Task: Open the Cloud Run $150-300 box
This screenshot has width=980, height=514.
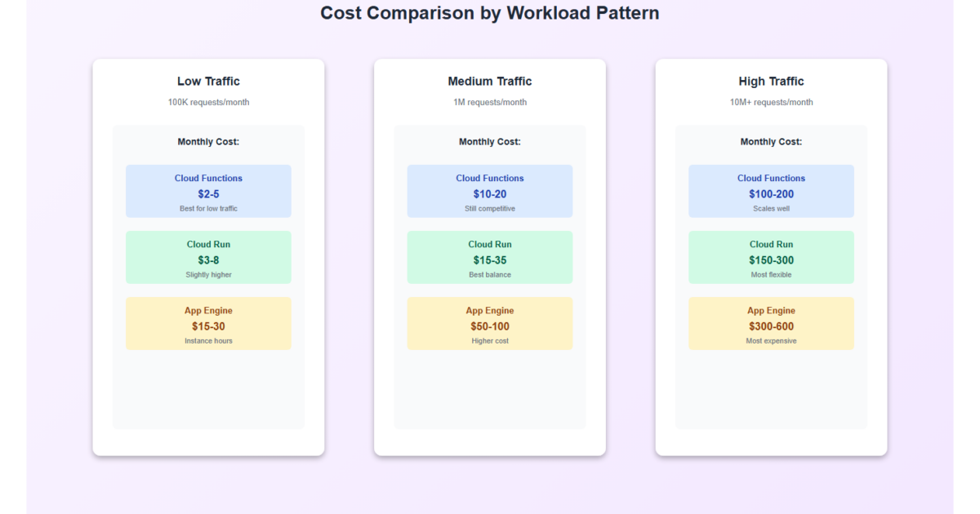Action: click(771, 258)
